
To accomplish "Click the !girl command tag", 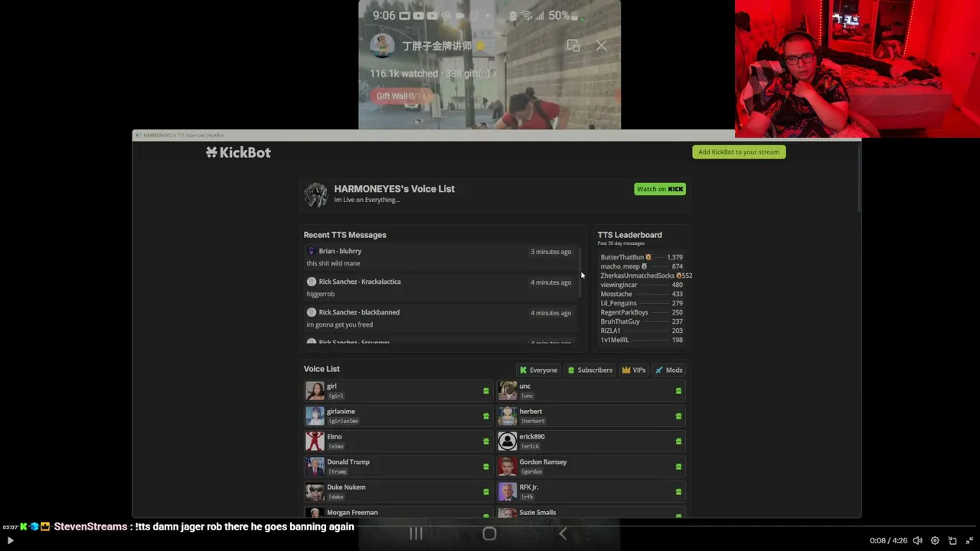I will click(x=335, y=396).
